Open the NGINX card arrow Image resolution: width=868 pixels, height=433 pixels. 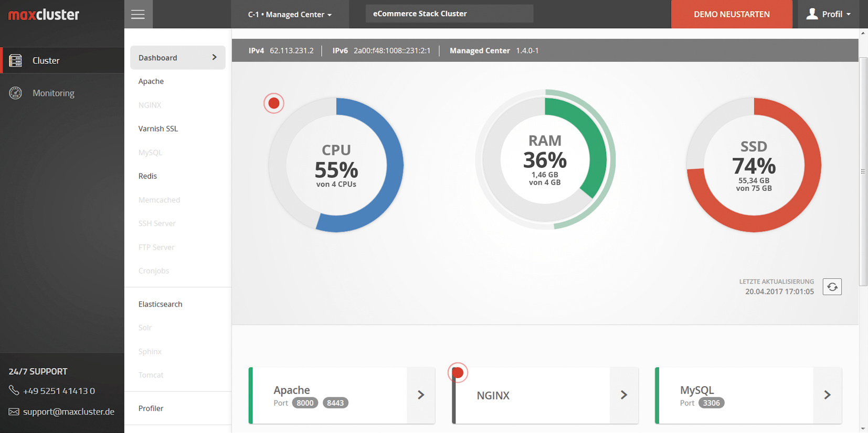pos(624,395)
